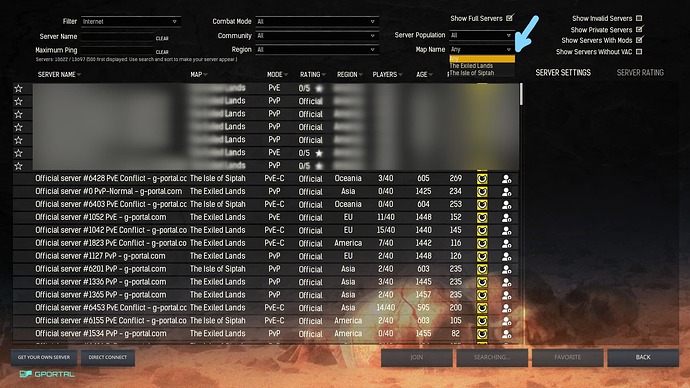Toggle Show Full Servers checkbox

[510, 18]
